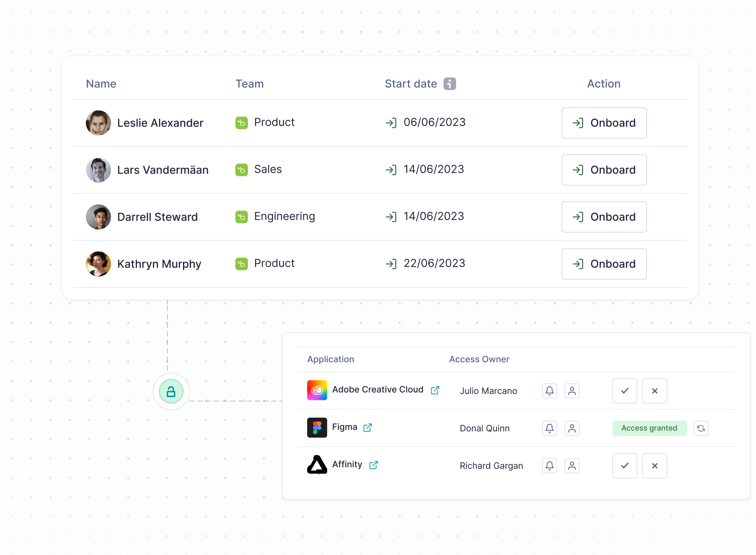Open the Figma external link

pos(368,427)
